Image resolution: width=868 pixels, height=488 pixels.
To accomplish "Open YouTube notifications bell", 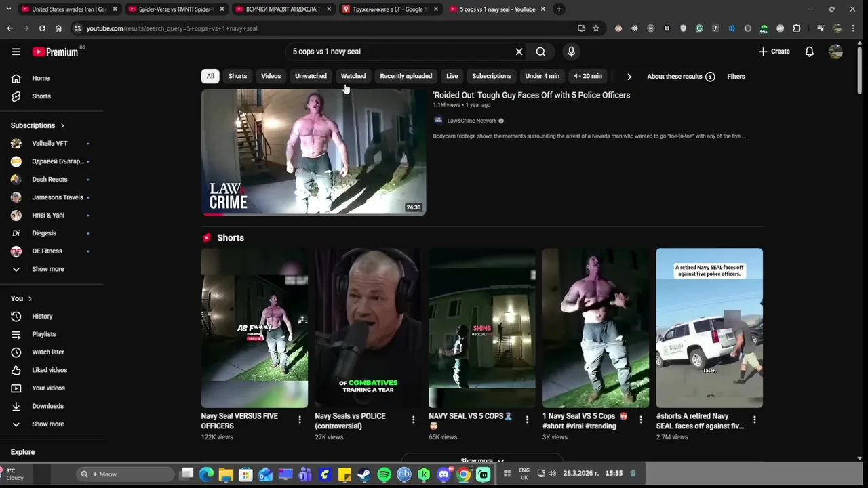I will coord(809,52).
